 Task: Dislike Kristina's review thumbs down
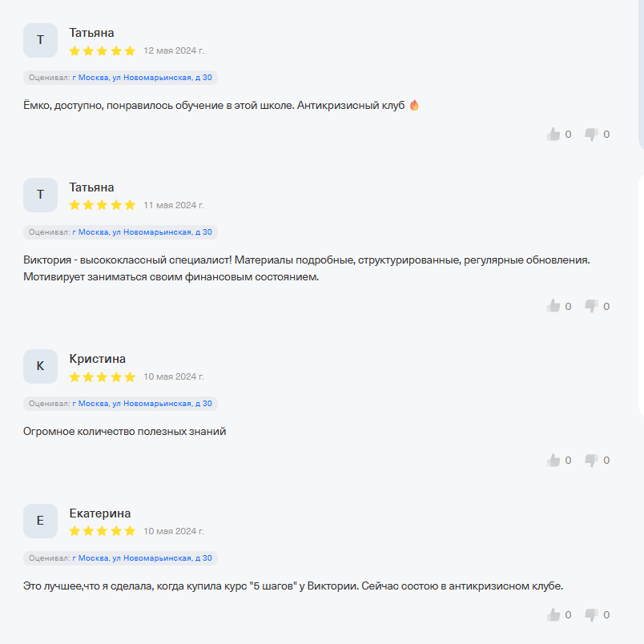pyautogui.click(x=592, y=461)
